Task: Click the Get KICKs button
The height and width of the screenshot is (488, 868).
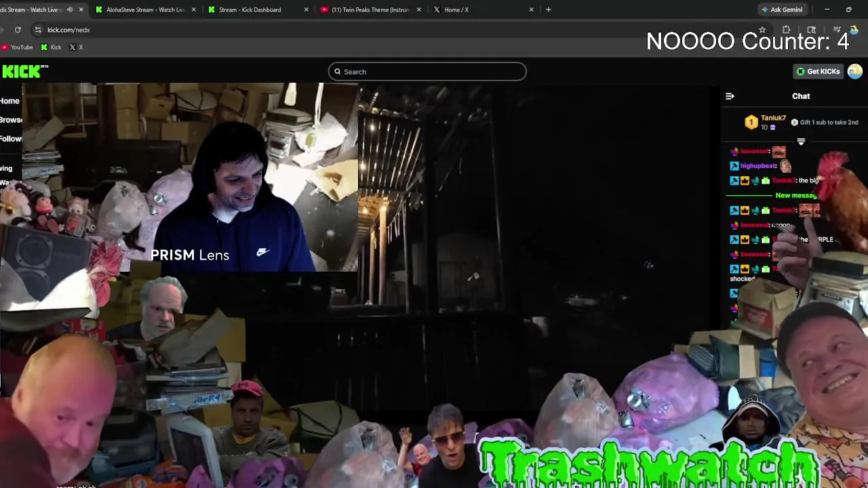Action: (x=818, y=71)
